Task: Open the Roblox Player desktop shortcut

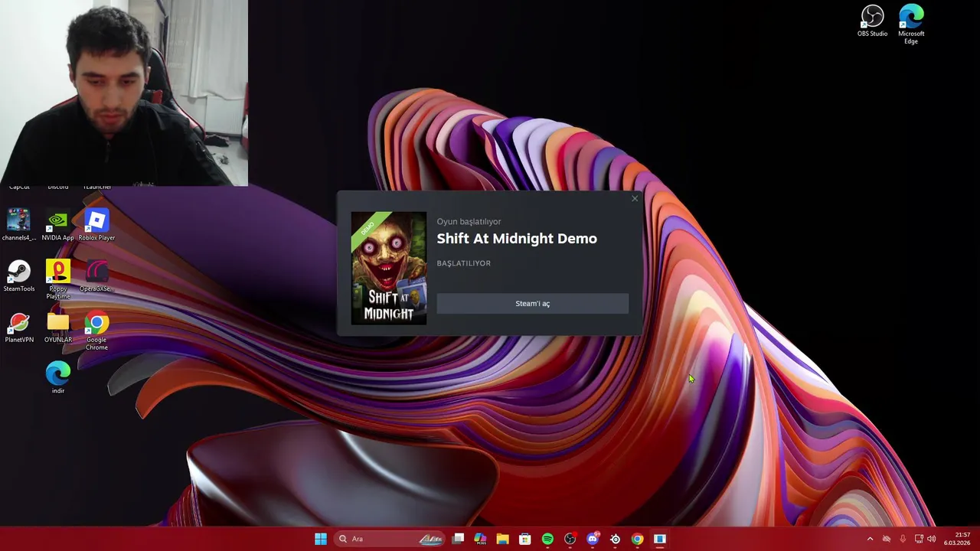Action: click(96, 225)
